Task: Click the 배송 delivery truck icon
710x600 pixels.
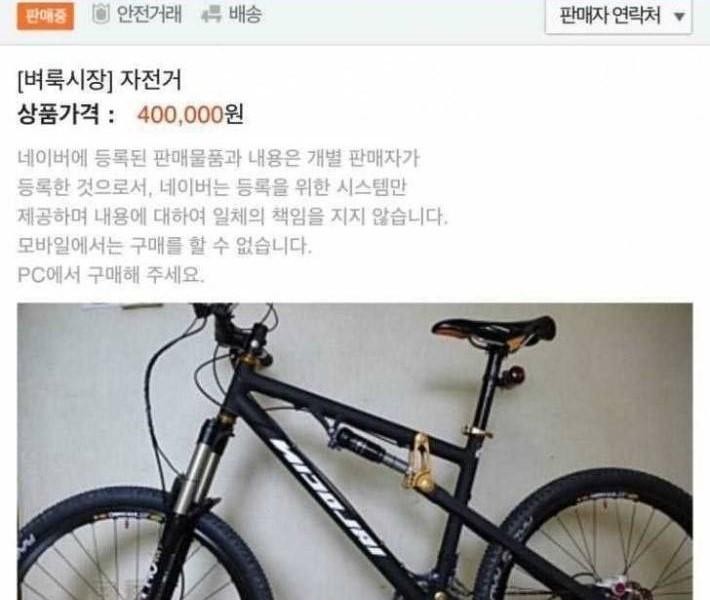Action: pos(211,15)
